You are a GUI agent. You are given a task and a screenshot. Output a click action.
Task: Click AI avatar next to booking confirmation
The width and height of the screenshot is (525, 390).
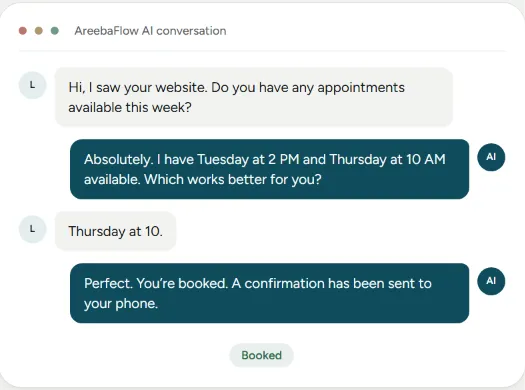[491, 281]
